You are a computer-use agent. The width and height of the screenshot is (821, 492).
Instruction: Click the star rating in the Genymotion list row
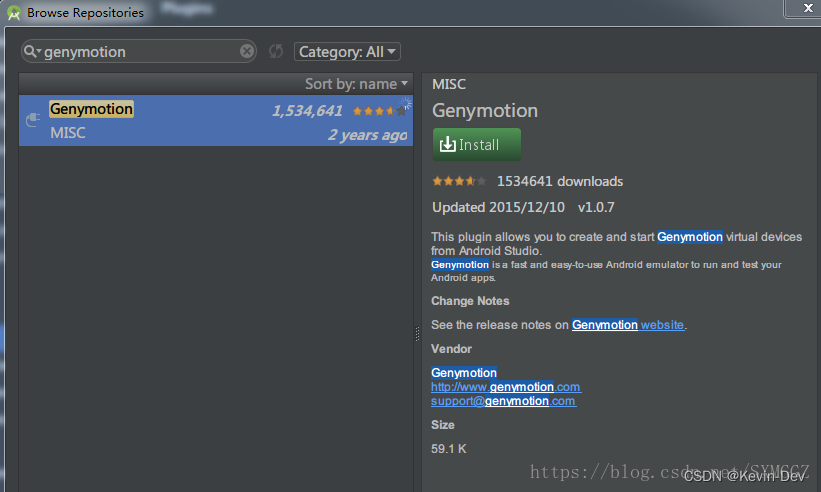(379, 110)
